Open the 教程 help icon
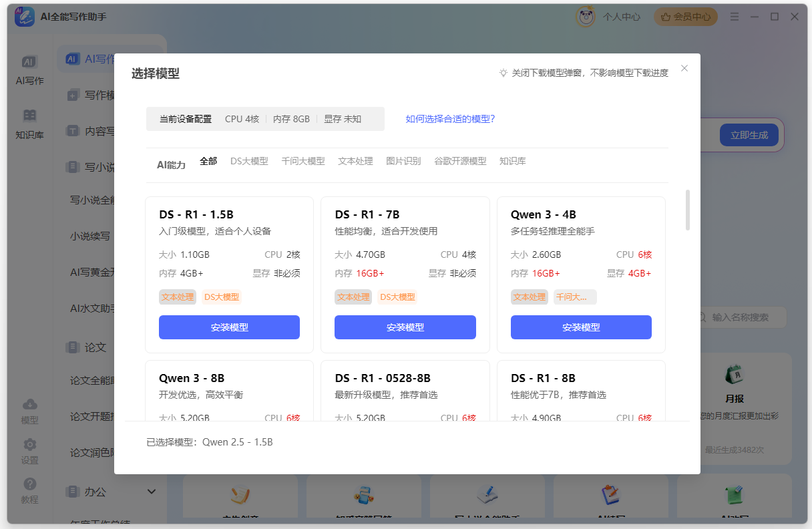The image size is (812, 529). 29,484
